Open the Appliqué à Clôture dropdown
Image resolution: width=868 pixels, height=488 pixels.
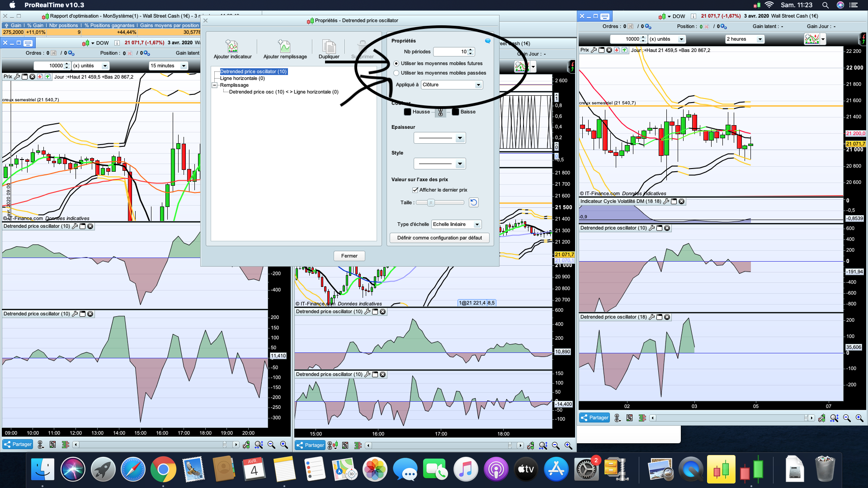coord(452,85)
